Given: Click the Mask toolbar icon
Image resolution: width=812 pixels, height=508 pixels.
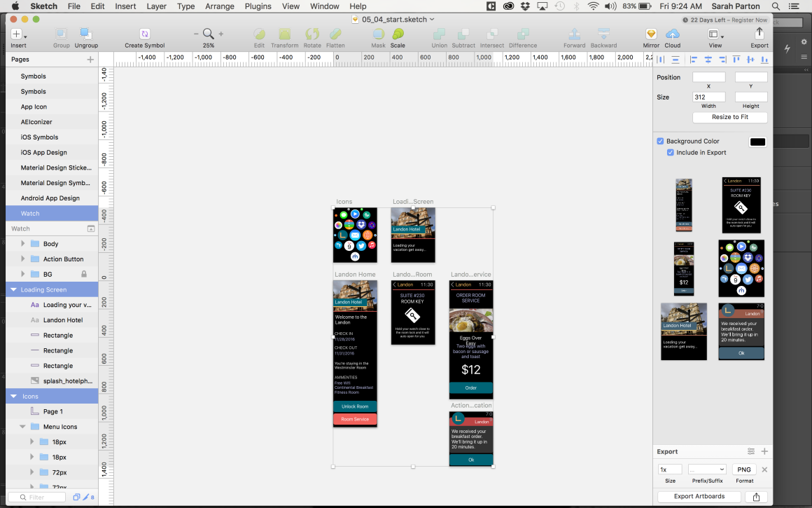Looking at the screenshot, I should pyautogui.click(x=378, y=34).
